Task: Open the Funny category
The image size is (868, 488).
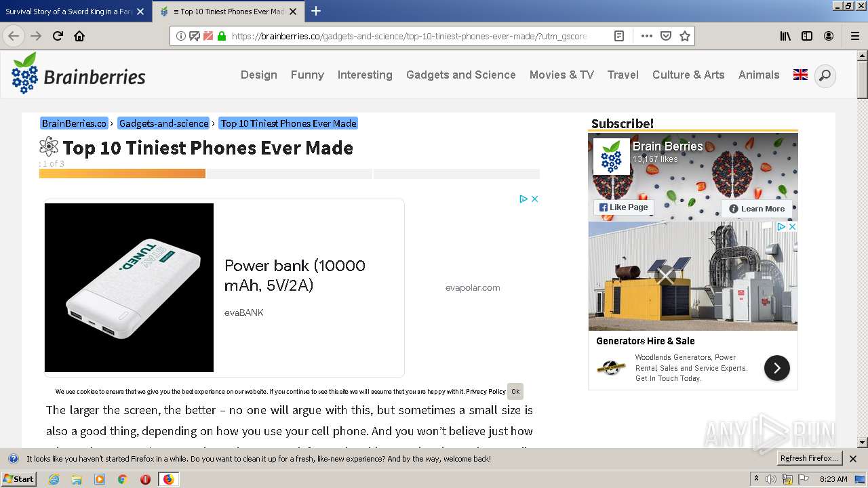Action: (x=307, y=75)
